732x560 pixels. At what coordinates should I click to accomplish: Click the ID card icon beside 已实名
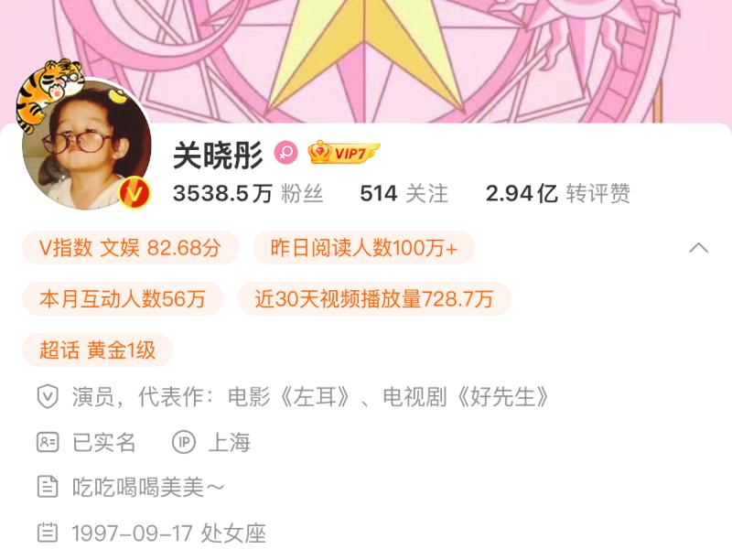(x=48, y=441)
